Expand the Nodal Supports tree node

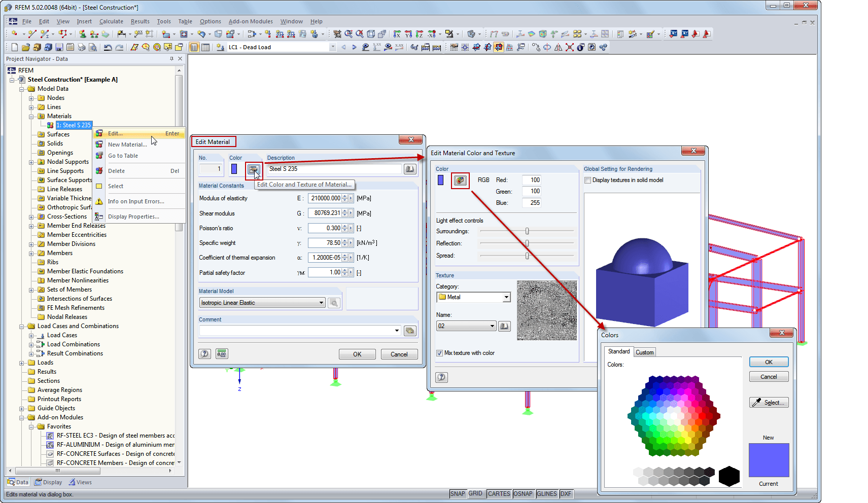(31, 162)
